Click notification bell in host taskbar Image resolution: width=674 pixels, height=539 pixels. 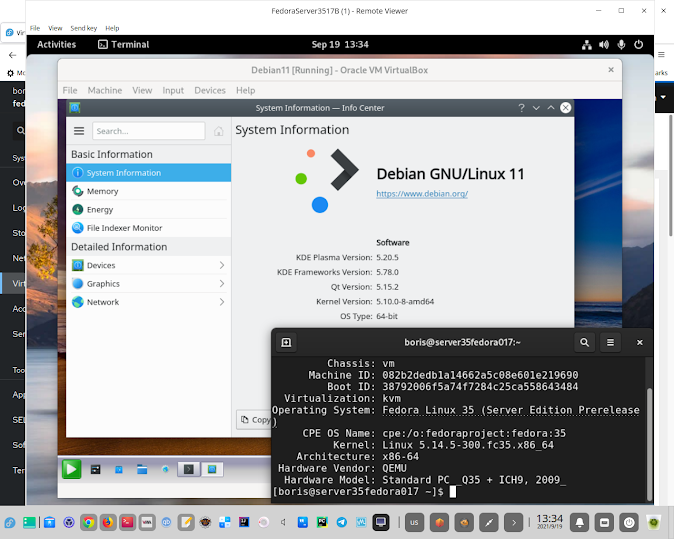[579, 522]
